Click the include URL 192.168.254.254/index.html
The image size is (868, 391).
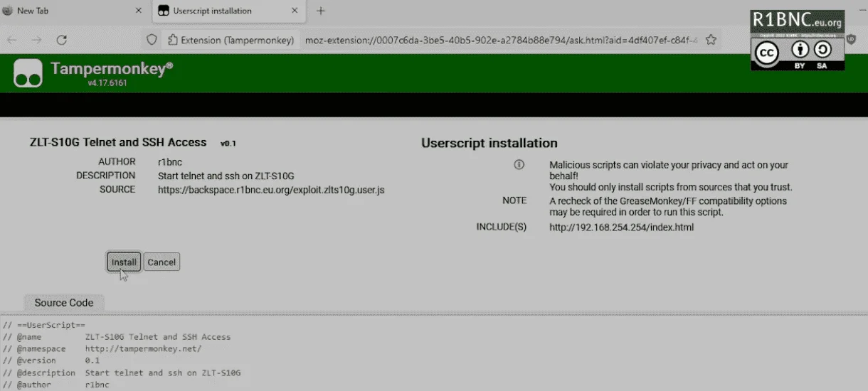click(x=621, y=227)
